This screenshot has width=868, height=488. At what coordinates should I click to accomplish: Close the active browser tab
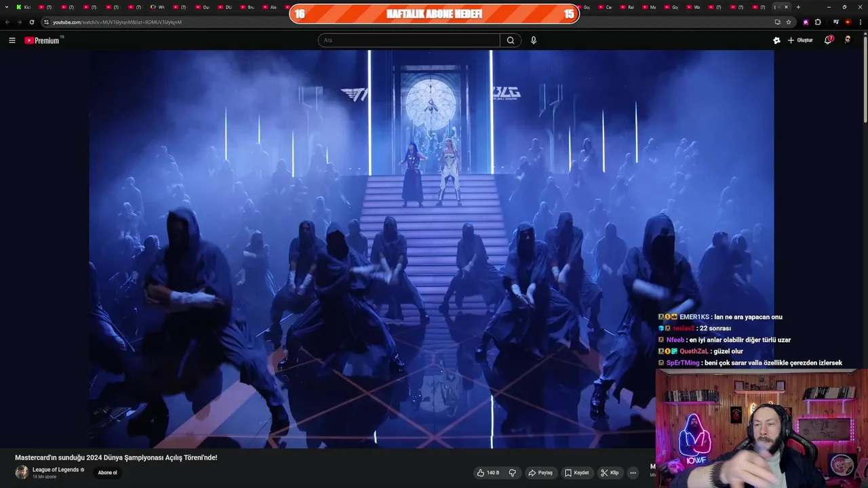pyautogui.click(x=787, y=7)
